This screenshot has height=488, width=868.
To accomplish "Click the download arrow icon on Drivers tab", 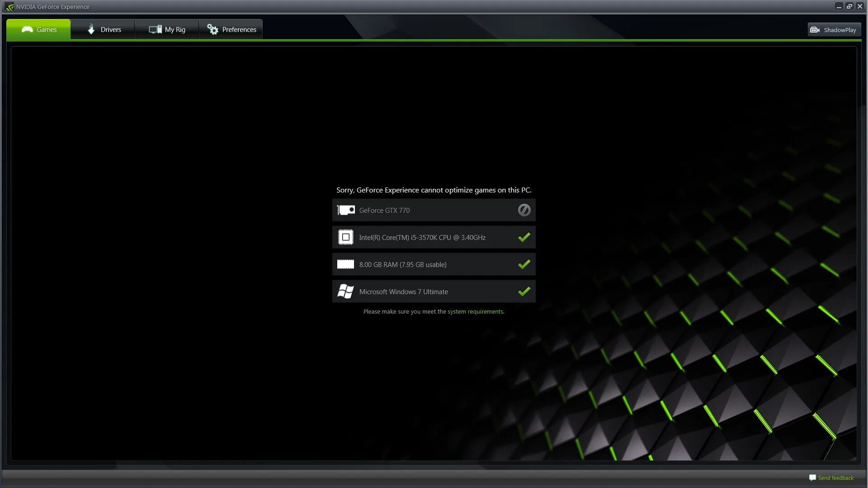I will click(x=90, y=29).
